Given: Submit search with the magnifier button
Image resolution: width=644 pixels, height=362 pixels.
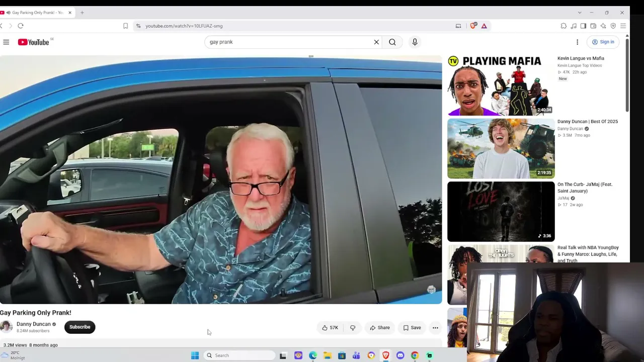Looking at the screenshot, I should pos(392,42).
